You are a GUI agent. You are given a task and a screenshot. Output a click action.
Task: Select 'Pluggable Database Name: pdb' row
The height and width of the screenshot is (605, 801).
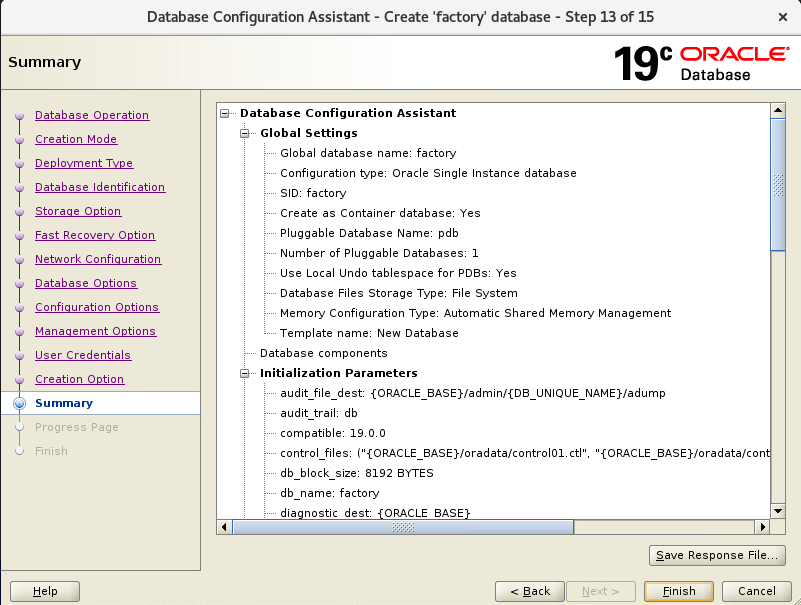point(369,233)
